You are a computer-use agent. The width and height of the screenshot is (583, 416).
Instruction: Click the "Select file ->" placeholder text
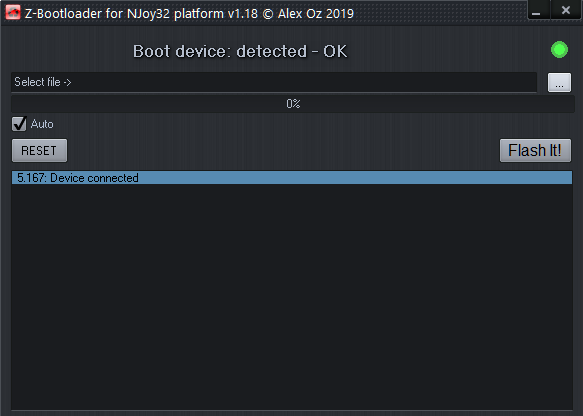click(43, 82)
